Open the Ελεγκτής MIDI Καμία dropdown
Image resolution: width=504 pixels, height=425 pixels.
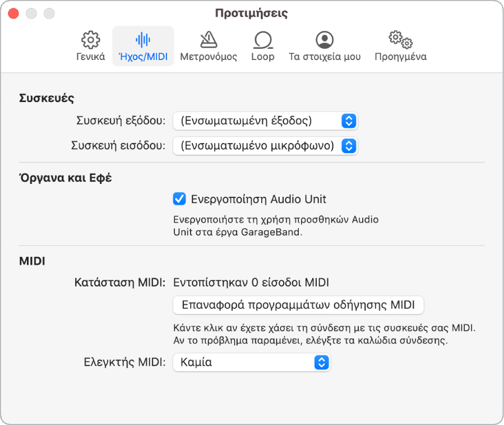click(244, 362)
